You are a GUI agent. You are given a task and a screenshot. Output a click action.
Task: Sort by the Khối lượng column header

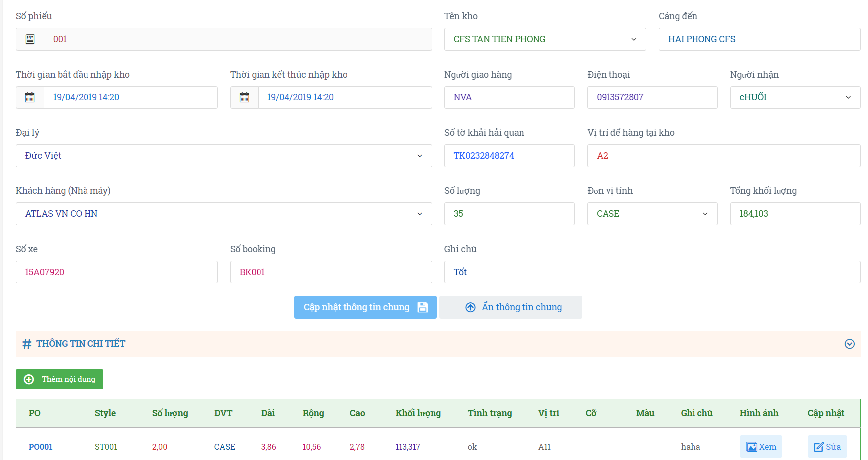pos(418,413)
